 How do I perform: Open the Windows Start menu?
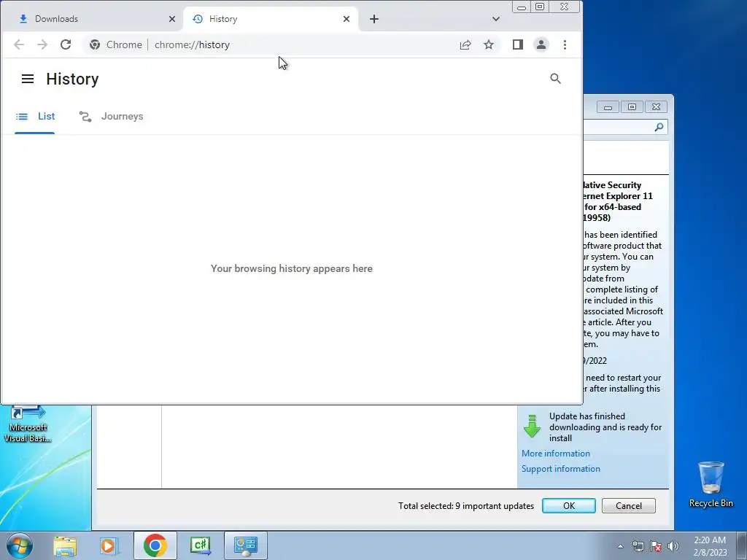(x=20, y=545)
